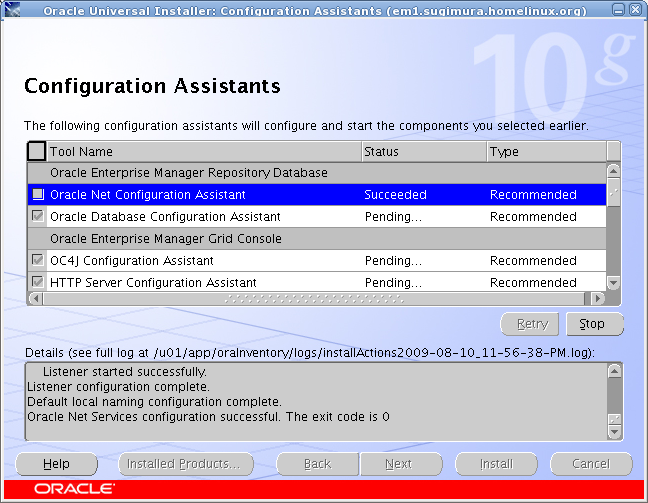
Task: Click the Next button
Action: (401, 464)
